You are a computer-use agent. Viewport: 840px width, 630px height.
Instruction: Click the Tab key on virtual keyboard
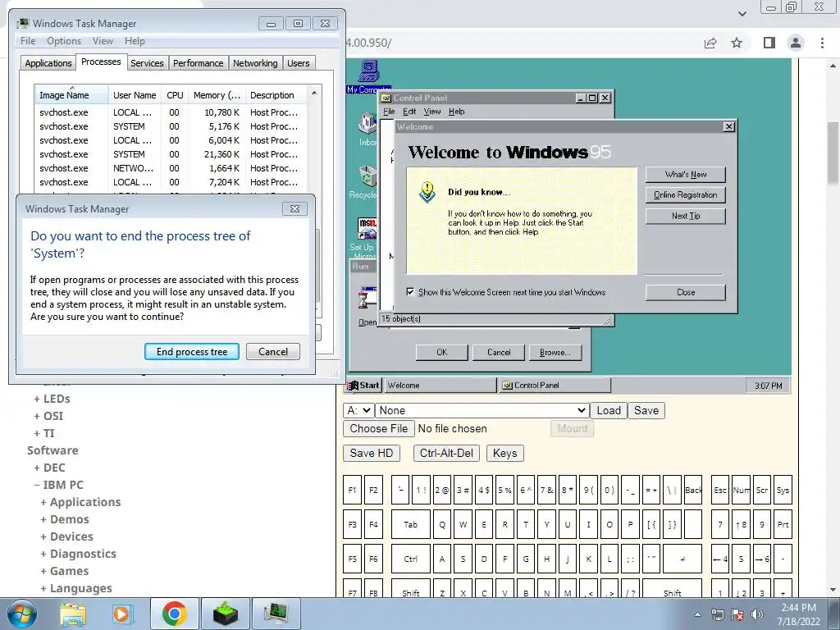410,524
